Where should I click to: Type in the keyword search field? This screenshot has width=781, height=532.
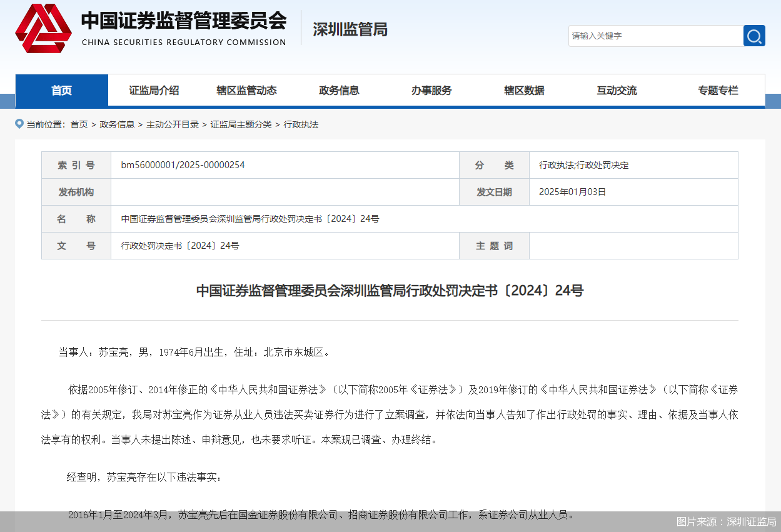[x=655, y=36]
